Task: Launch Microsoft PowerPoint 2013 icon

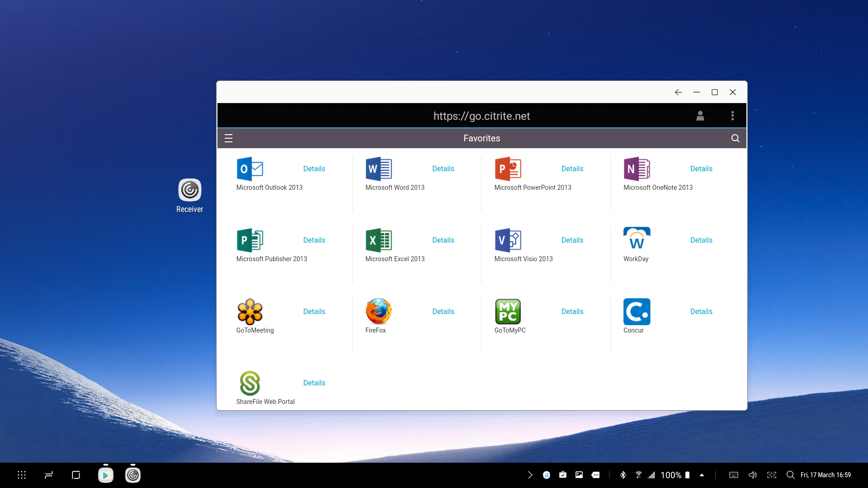Action: 508,169
